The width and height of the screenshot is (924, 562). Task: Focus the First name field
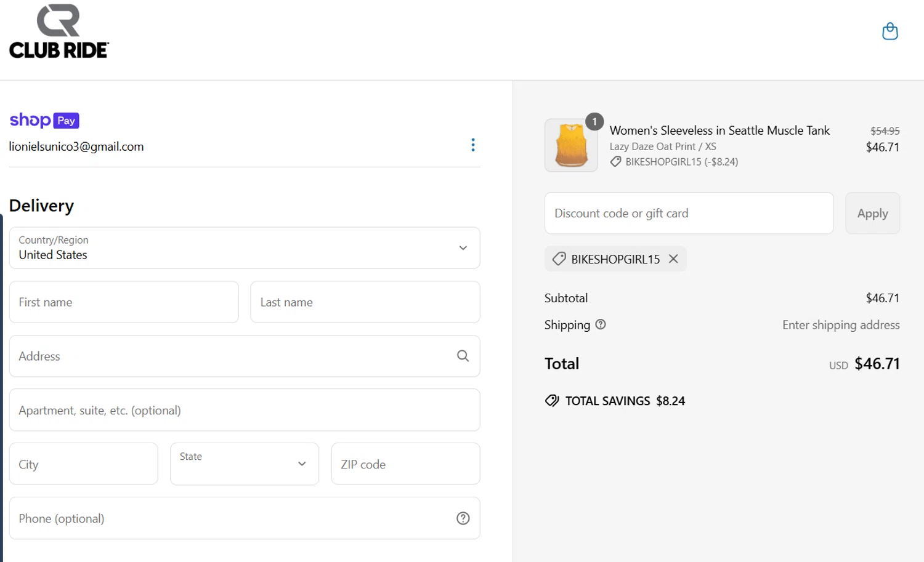124,302
